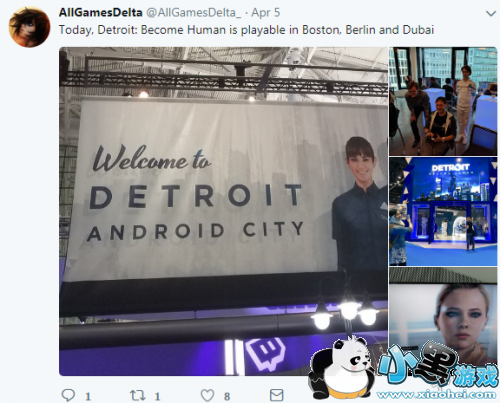The width and height of the screenshot is (500, 403).
Task: Click the like count number 8
Action: 227,396
